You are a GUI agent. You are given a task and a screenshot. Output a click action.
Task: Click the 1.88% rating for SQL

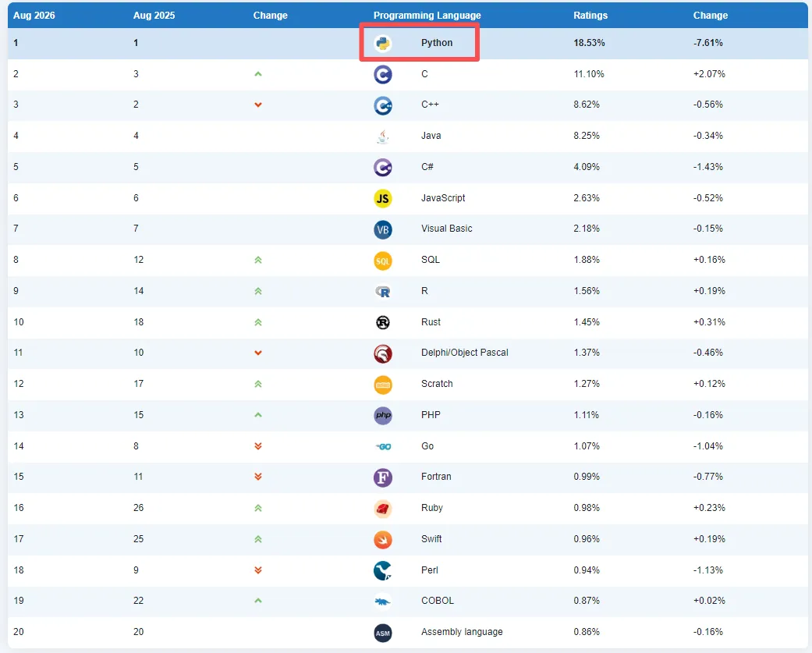coord(587,260)
